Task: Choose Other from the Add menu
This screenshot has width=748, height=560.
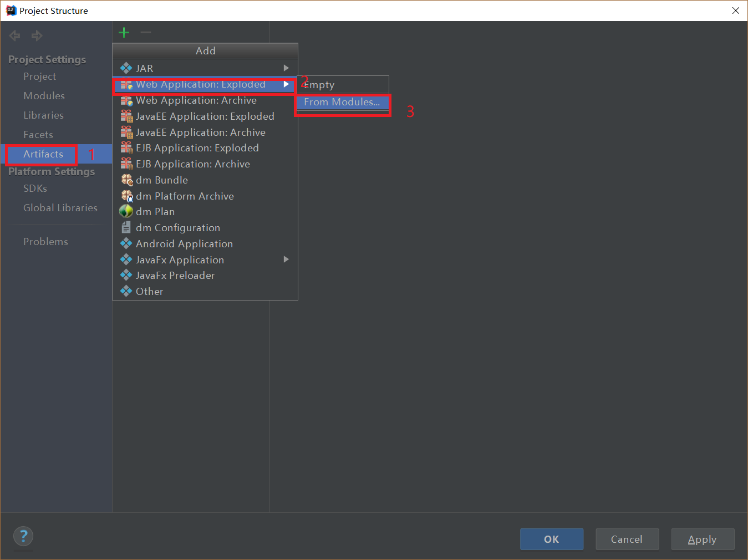Action: click(x=205, y=292)
